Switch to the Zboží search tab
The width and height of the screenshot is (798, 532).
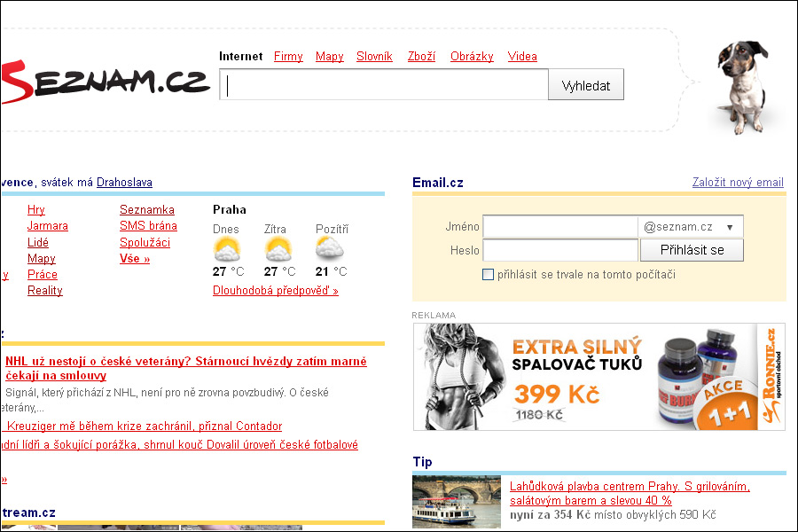point(421,57)
